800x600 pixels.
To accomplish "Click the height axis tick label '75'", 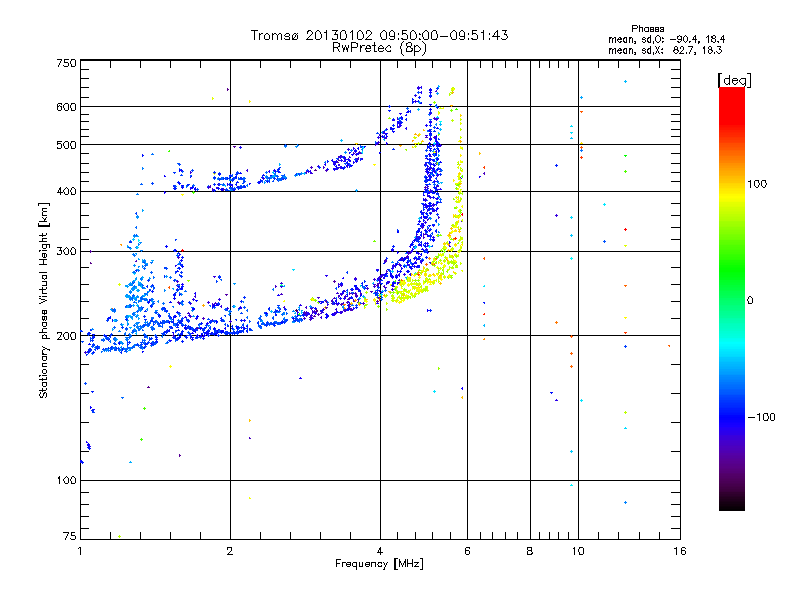I will point(70,536).
